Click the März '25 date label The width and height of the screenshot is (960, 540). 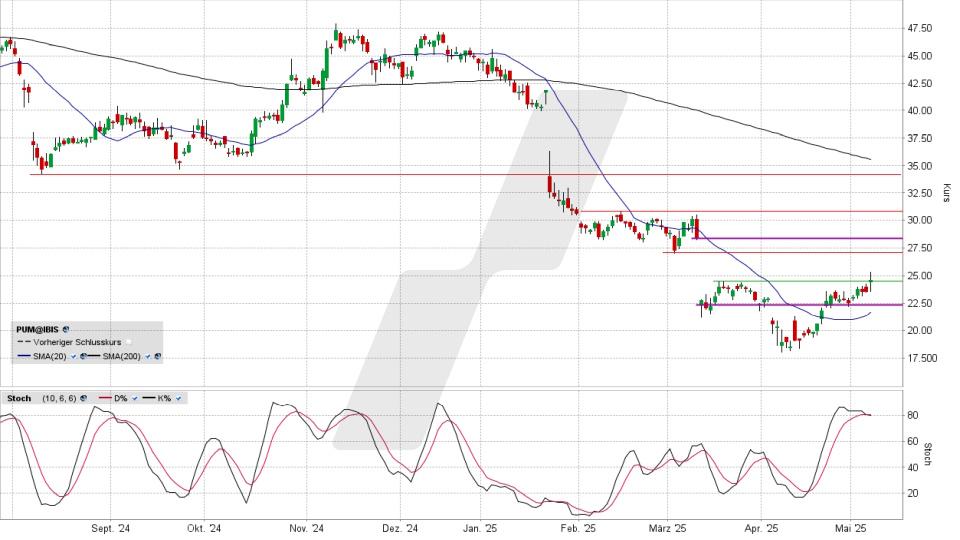pyautogui.click(x=667, y=528)
